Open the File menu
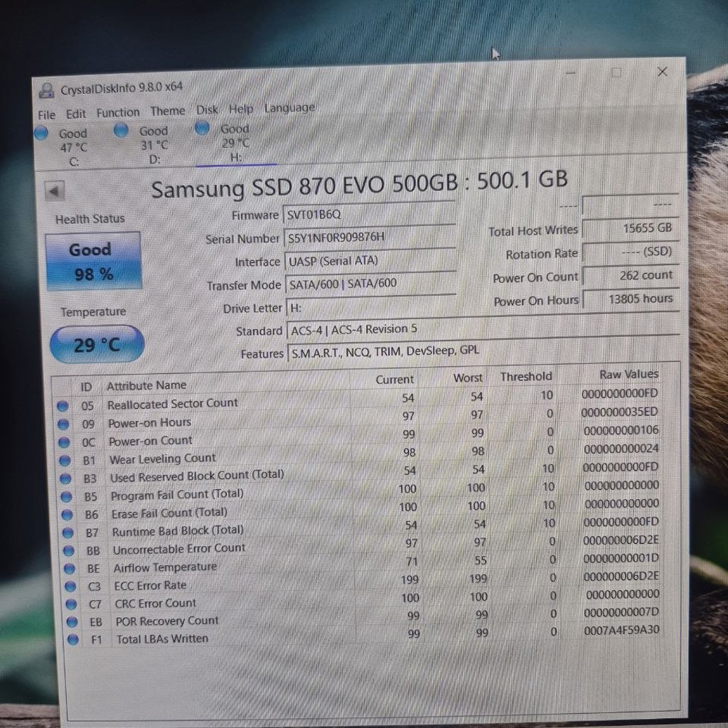728x728 pixels. 46,114
